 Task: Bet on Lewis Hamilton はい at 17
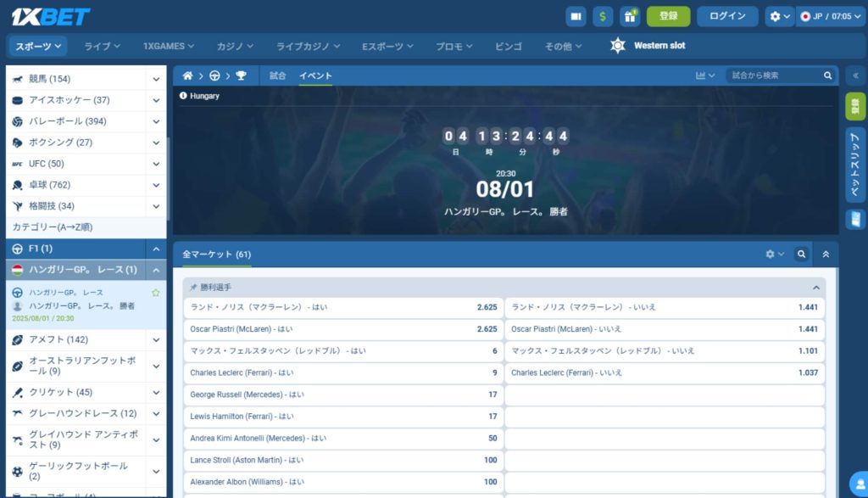click(x=343, y=417)
